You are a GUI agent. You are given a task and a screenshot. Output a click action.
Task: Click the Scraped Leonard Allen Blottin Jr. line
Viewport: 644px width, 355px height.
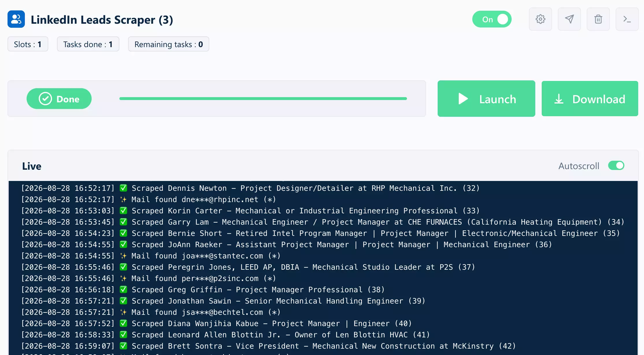[x=225, y=335]
